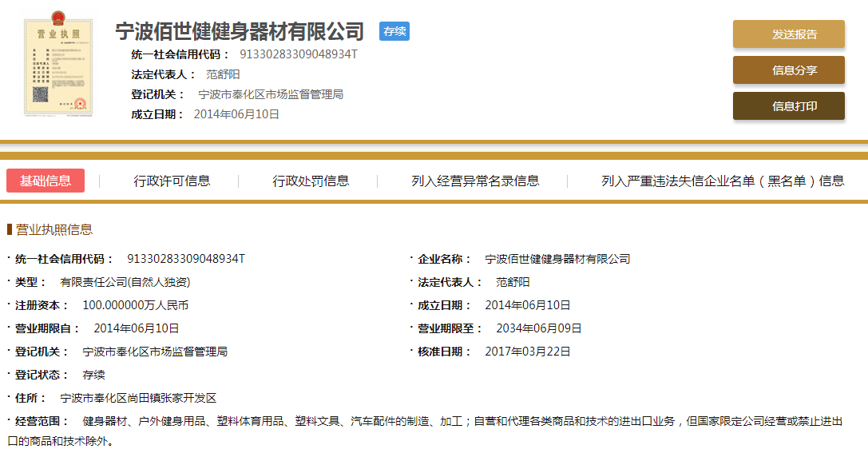Click the 信息分享 button
The width and height of the screenshot is (868, 453).
click(789, 70)
